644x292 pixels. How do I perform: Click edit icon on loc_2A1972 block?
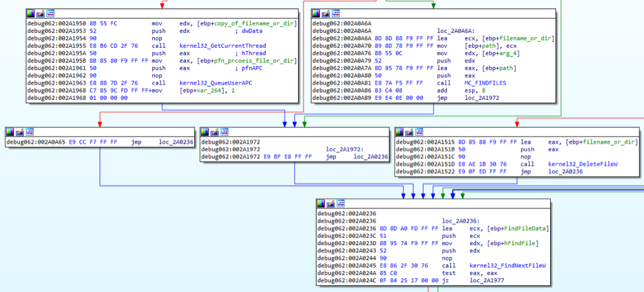click(216, 132)
